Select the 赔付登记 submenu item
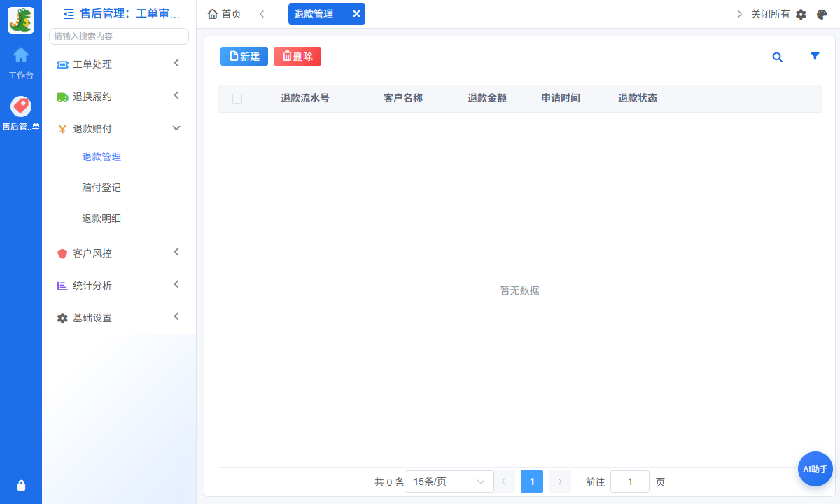 pyautogui.click(x=101, y=188)
